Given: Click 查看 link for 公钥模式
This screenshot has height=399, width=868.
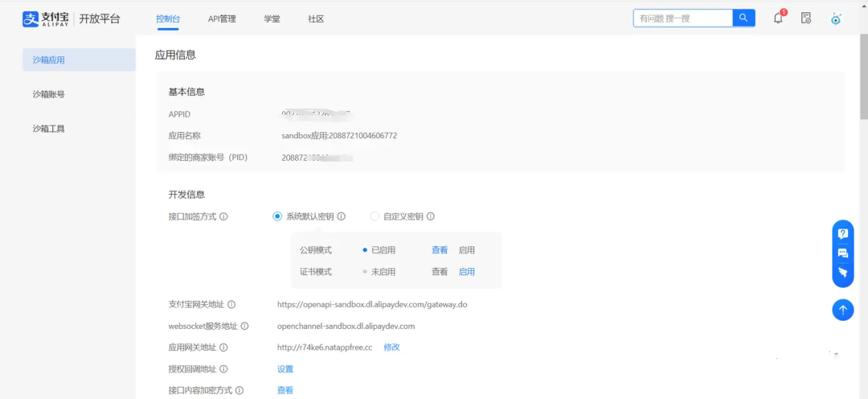Looking at the screenshot, I should point(440,250).
